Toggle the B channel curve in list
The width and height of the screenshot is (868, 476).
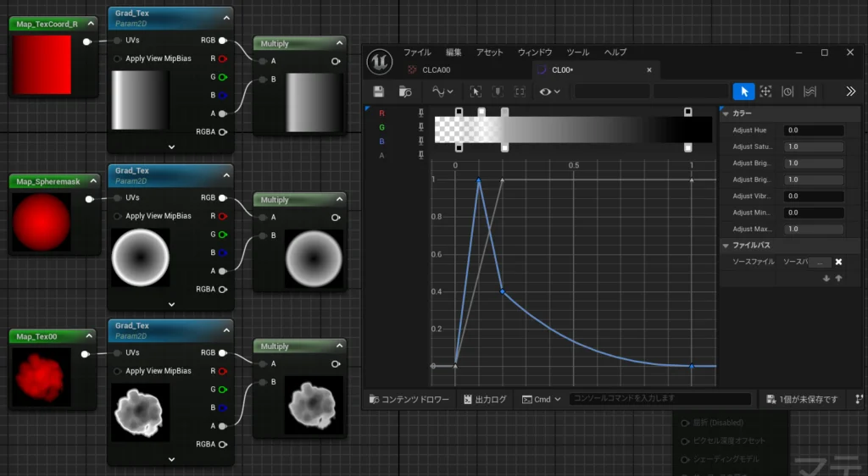coord(381,141)
